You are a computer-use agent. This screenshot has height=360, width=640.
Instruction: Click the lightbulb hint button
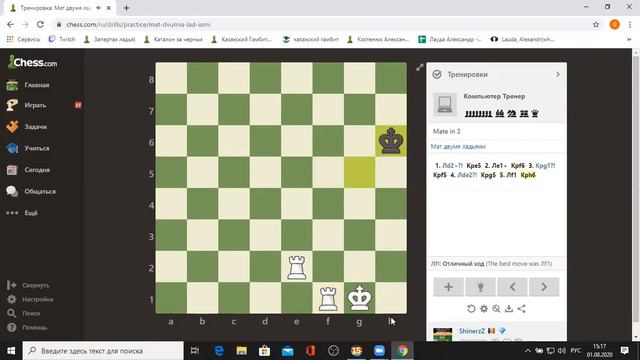(x=480, y=287)
